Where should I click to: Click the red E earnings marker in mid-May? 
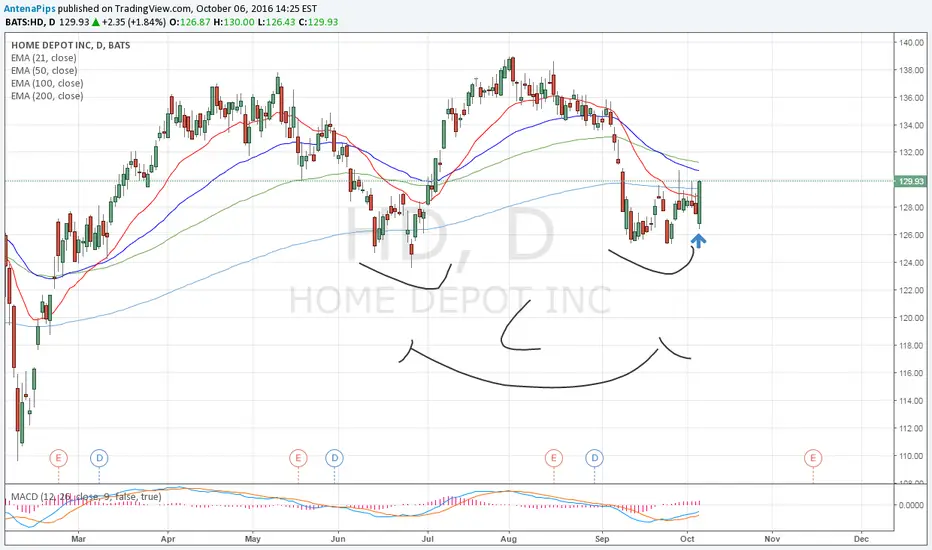(298, 458)
